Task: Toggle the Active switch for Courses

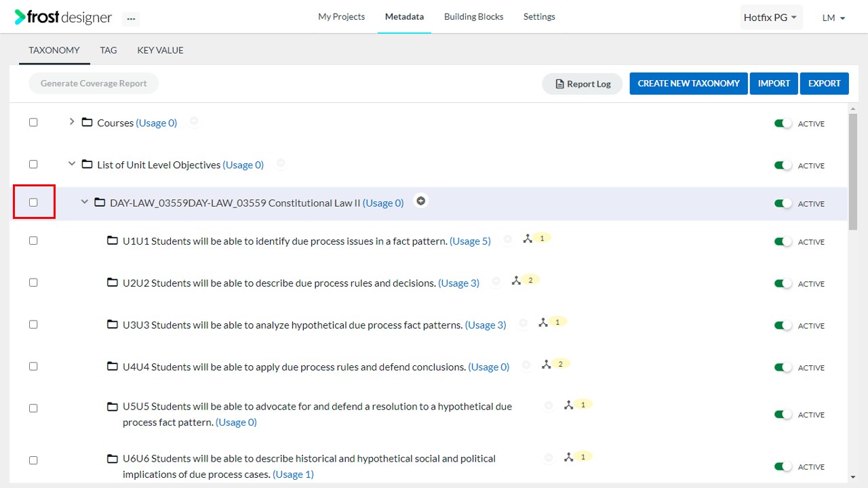Action: [783, 124]
